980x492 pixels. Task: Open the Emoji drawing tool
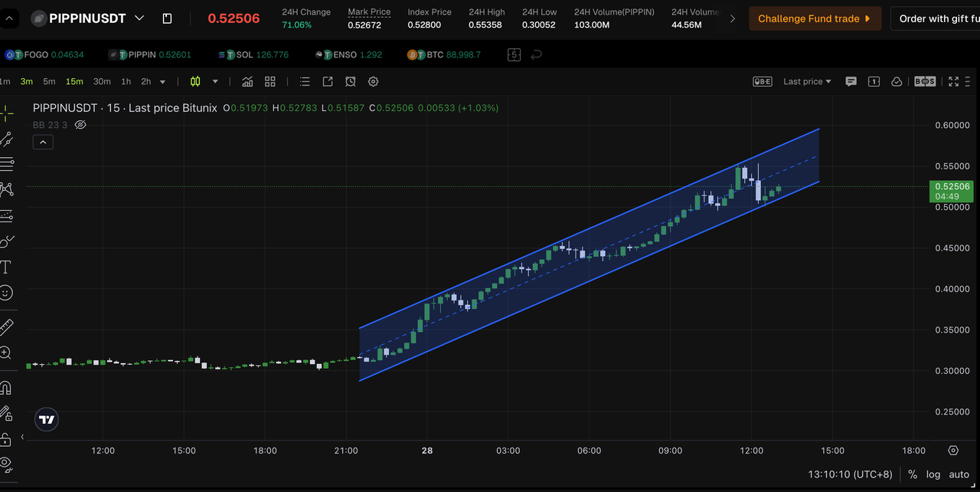(x=8, y=293)
